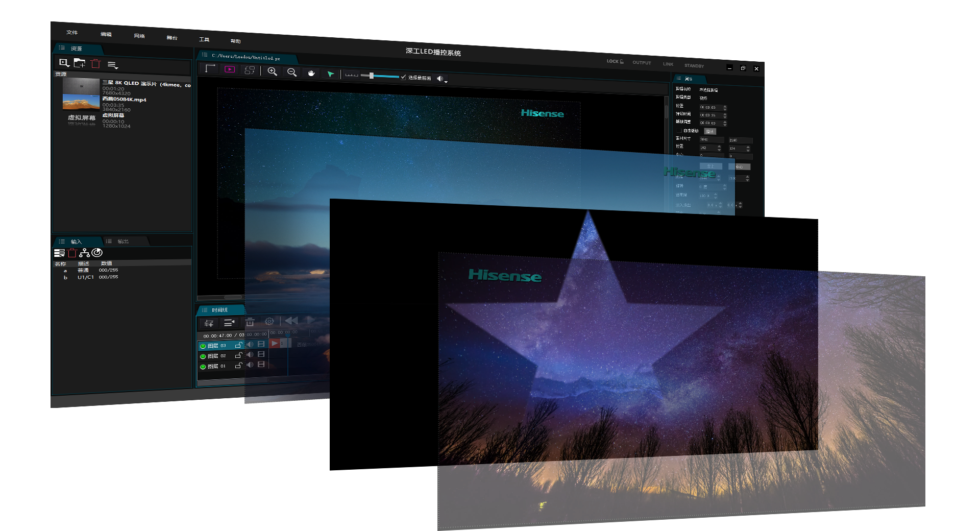Click the add input list icon

(x=59, y=253)
